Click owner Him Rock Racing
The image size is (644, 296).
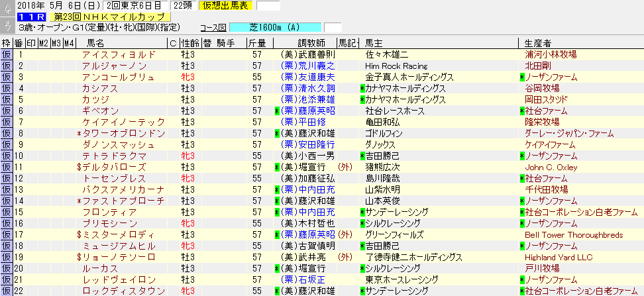click(396, 66)
